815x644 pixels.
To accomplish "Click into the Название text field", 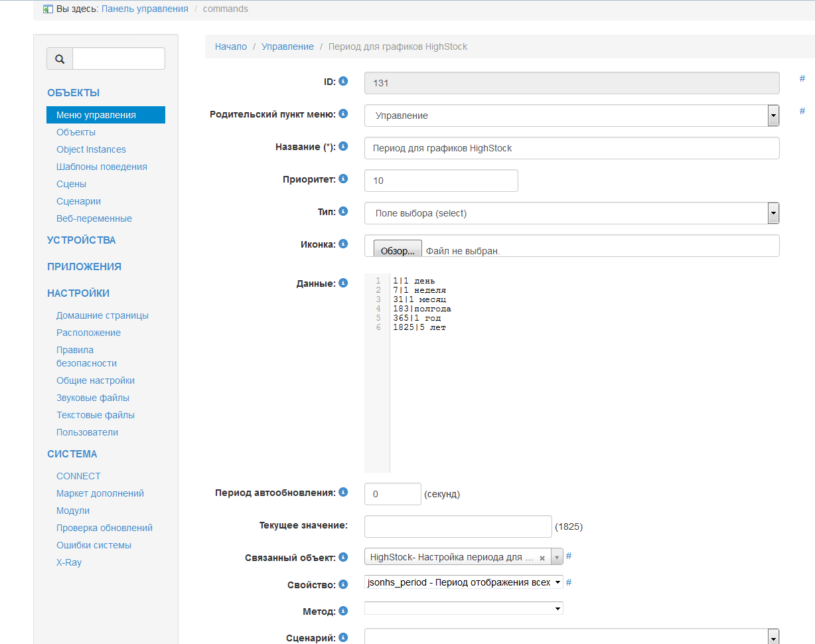I will [x=571, y=148].
